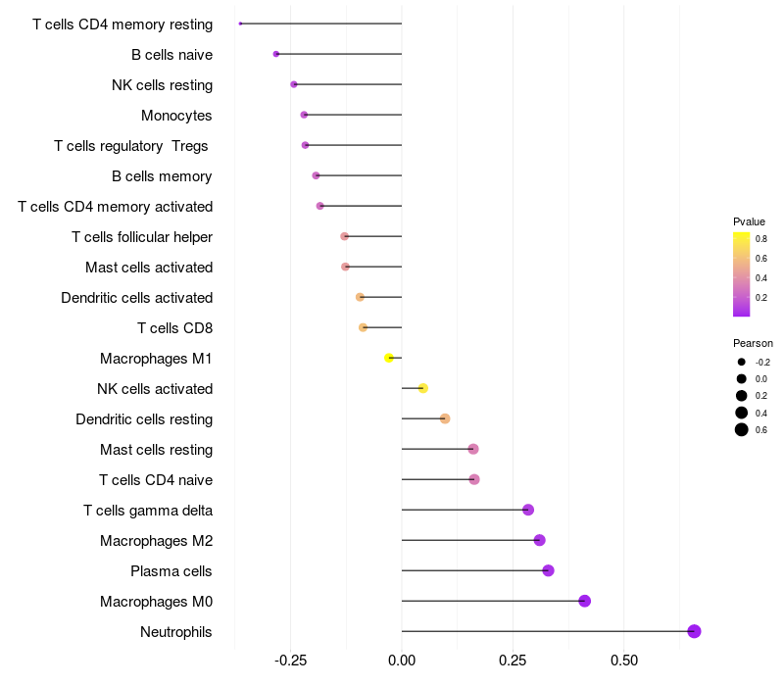Click the -0.2 Pearson legend circle
Image resolution: width=784 pixels, height=686 pixels.
click(742, 362)
